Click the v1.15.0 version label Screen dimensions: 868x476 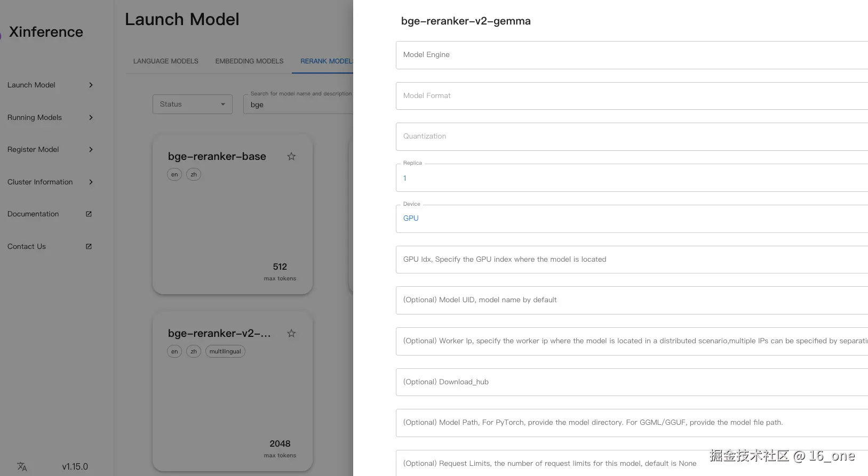(x=75, y=466)
